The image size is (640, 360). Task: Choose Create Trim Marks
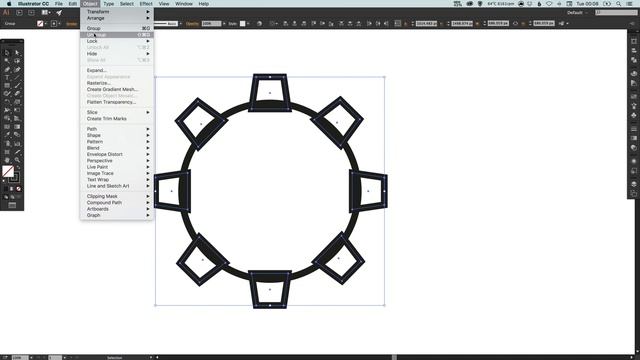click(117, 119)
